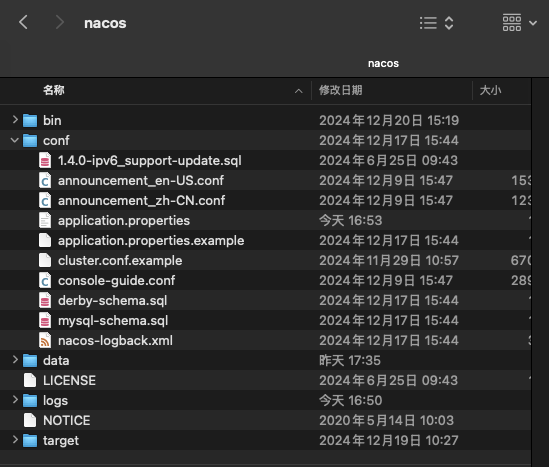The width and height of the screenshot is (549, 467).
Task: Select the LICENSE file name
Action: 69,381
